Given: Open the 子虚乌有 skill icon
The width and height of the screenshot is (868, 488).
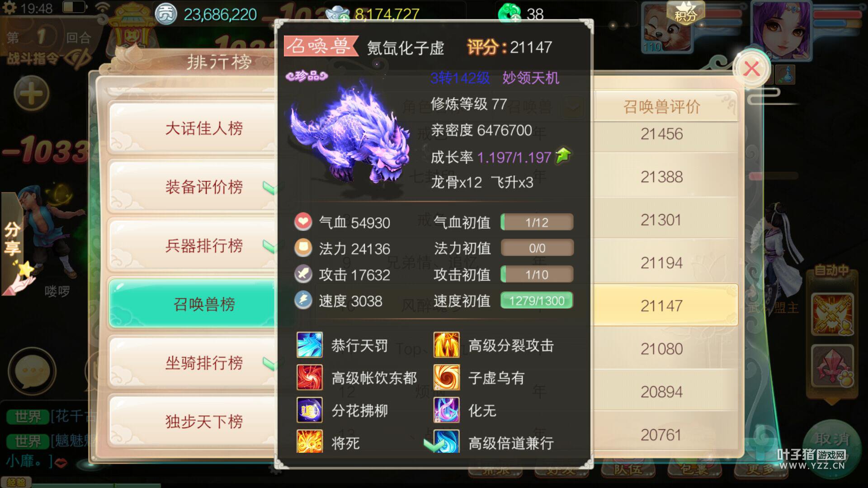Looking at the screenshot, I should [x=447, y=378].
